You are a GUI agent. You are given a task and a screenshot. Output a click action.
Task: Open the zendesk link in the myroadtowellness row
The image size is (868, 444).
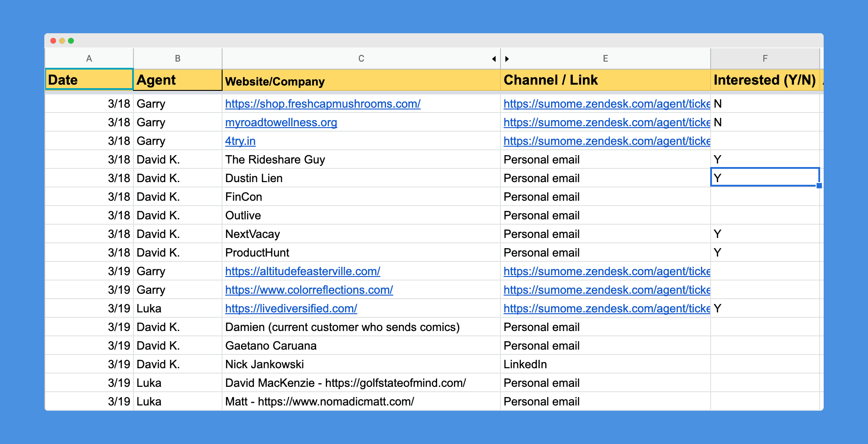point(607,122)
